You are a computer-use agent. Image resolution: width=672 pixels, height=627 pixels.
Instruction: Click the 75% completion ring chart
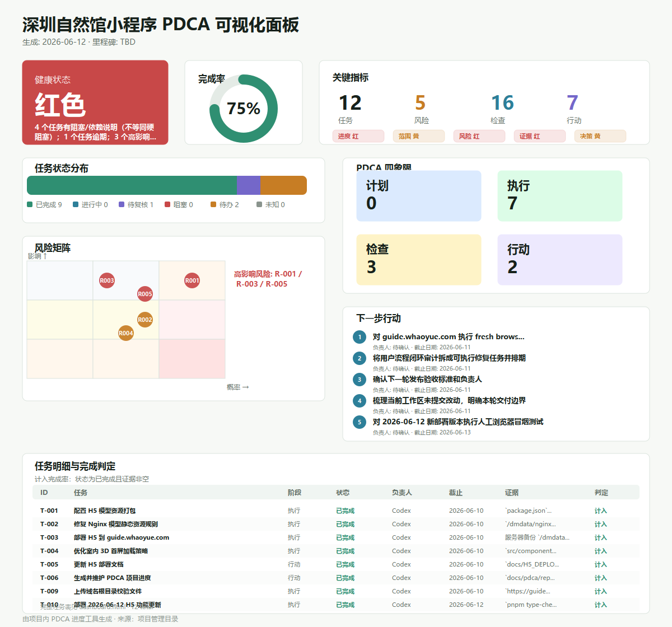coord(244,108)
